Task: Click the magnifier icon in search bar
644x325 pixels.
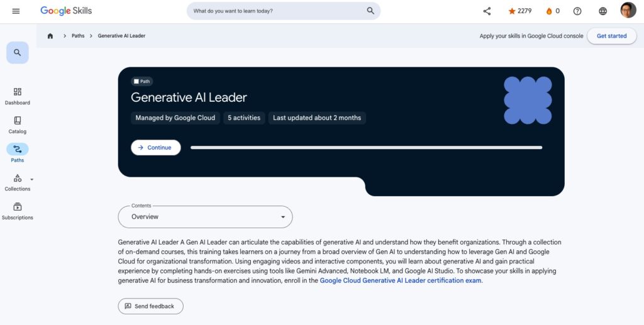Action: coord(370,11)
